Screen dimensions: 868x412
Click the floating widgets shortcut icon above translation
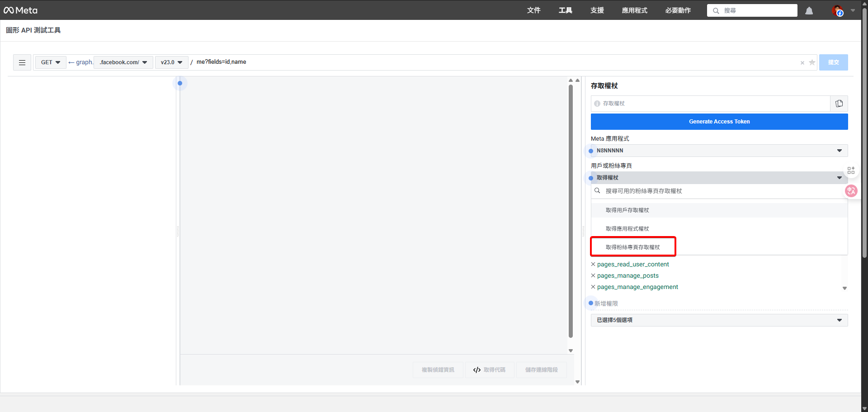(851, 170)
